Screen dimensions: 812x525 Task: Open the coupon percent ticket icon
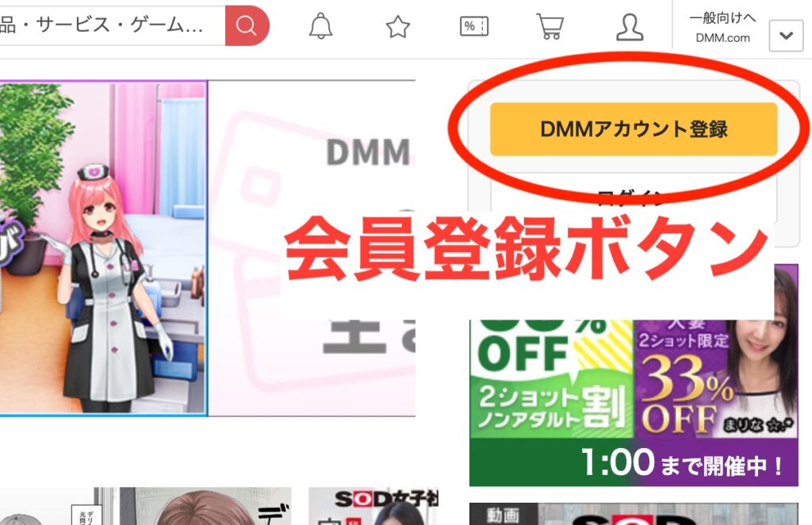(474, 26)
